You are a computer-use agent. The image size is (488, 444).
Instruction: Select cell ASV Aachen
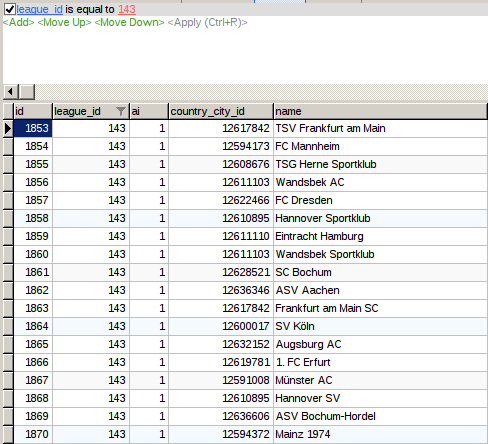coord(380,290)
